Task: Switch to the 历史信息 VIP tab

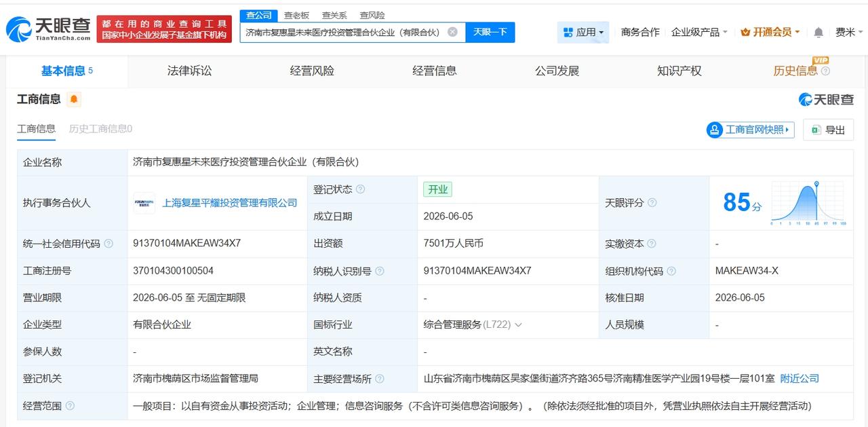Action: point(795,71)
